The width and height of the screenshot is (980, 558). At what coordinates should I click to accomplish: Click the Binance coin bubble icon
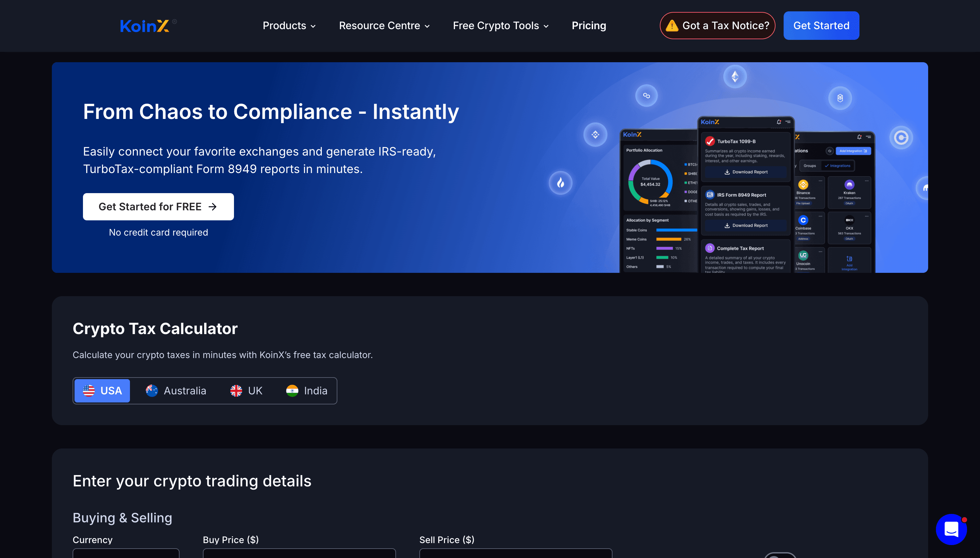pyautogui.click(x=595, y=134)
